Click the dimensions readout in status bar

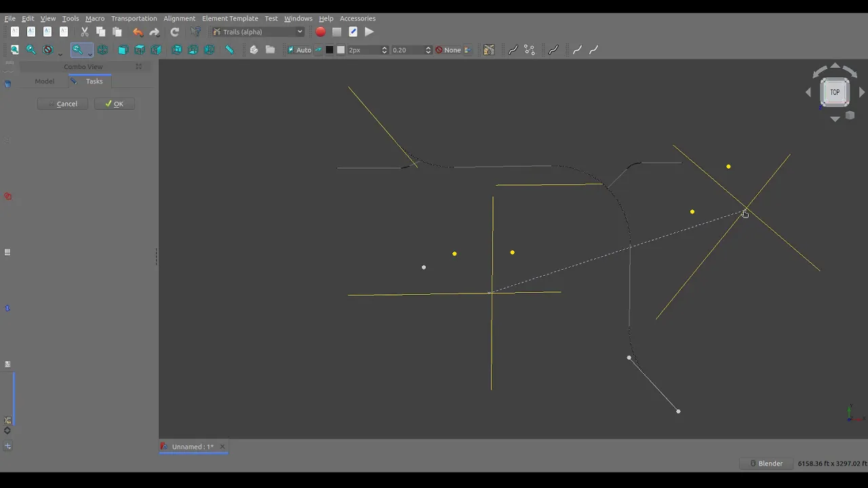832,464
